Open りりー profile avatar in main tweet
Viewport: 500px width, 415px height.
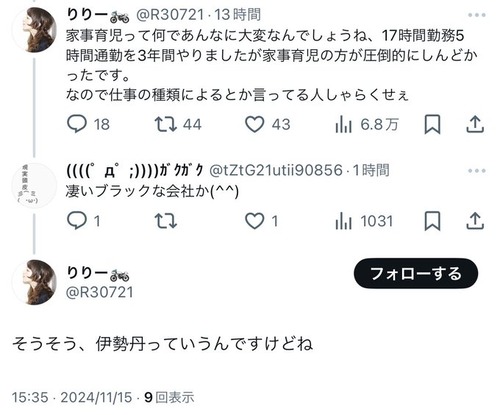(x=34, y=282)
